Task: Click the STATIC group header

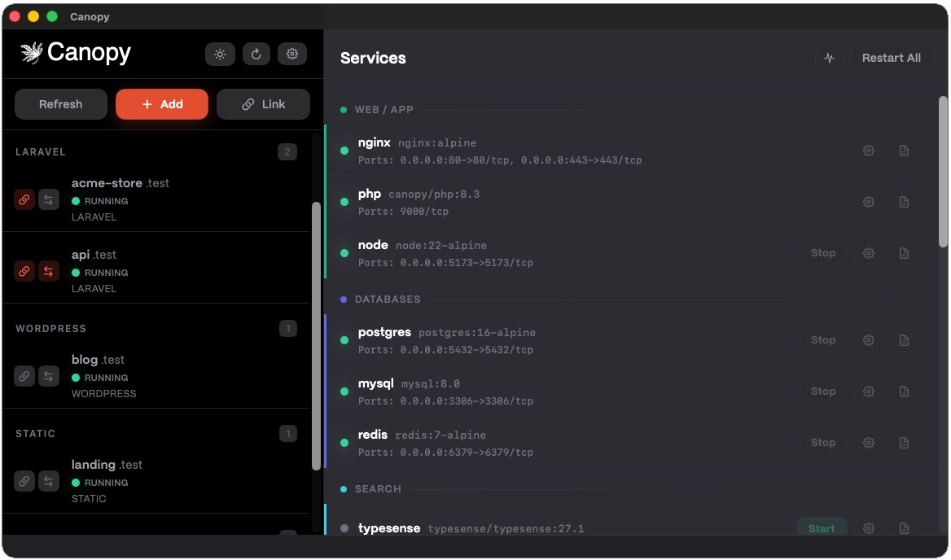Action: 35,433
